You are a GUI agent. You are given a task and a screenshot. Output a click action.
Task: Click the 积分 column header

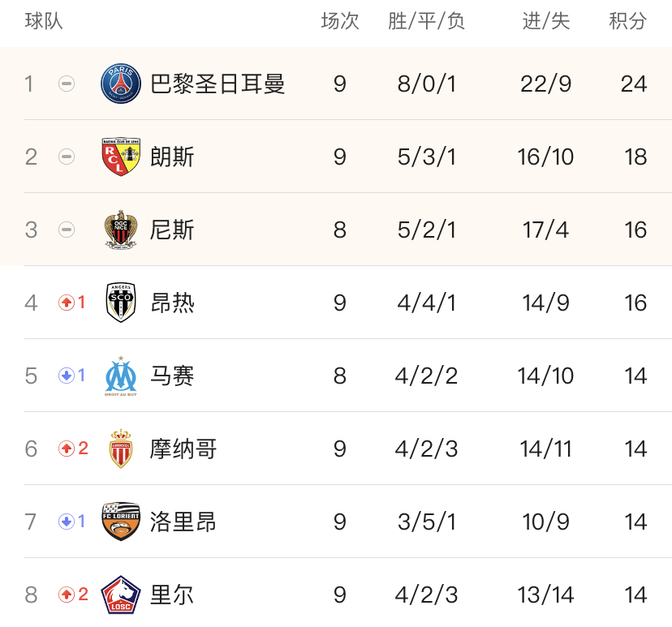tap(627, 21)
